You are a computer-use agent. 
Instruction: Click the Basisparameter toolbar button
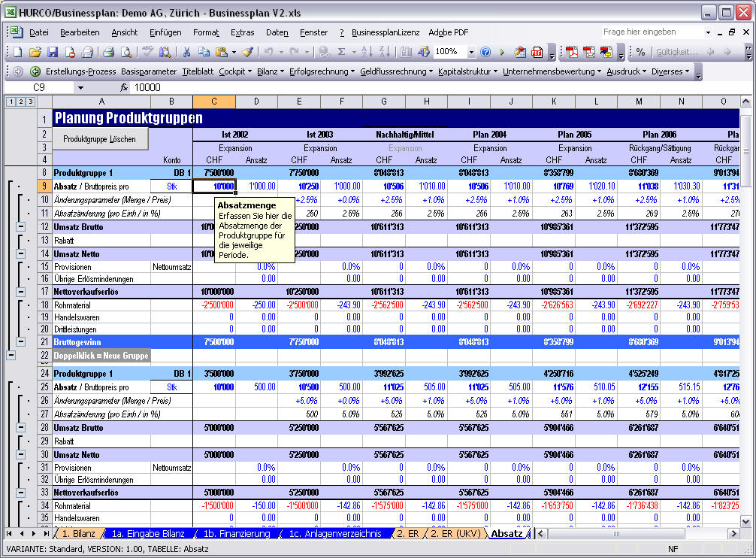coord(149,71)
